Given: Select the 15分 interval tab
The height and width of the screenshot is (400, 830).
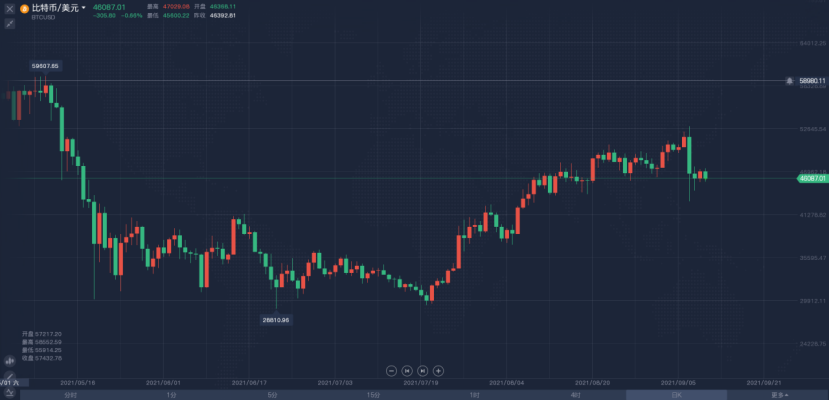Looking at the screenshot, I should pyautogui.click(x=373, y=395).
